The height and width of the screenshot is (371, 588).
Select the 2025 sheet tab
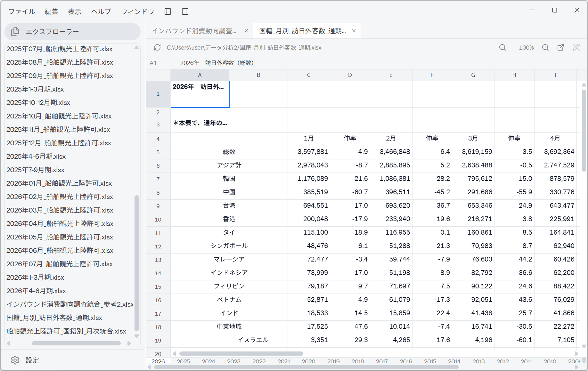coord(183,361)
